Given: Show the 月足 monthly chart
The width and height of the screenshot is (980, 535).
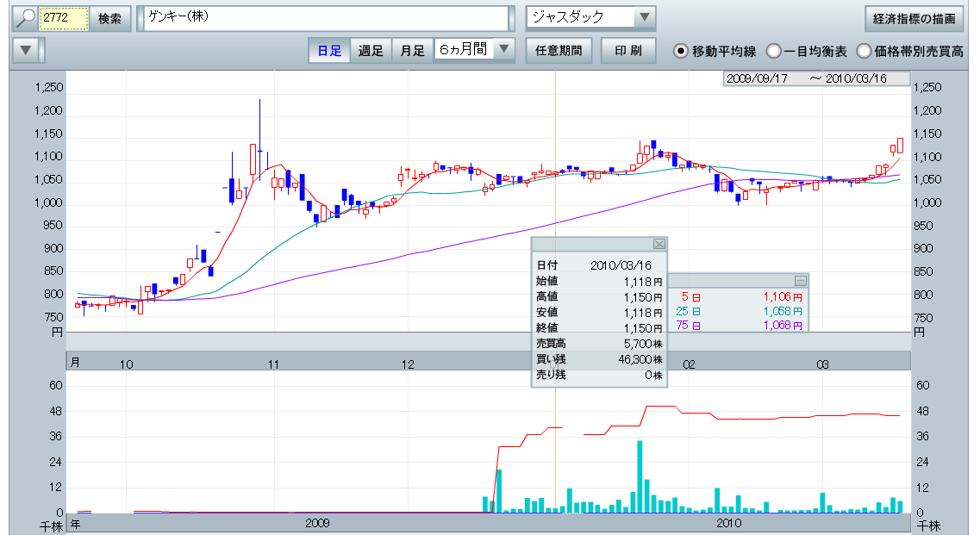Looking at the screenshot, I should coord(412,51).
